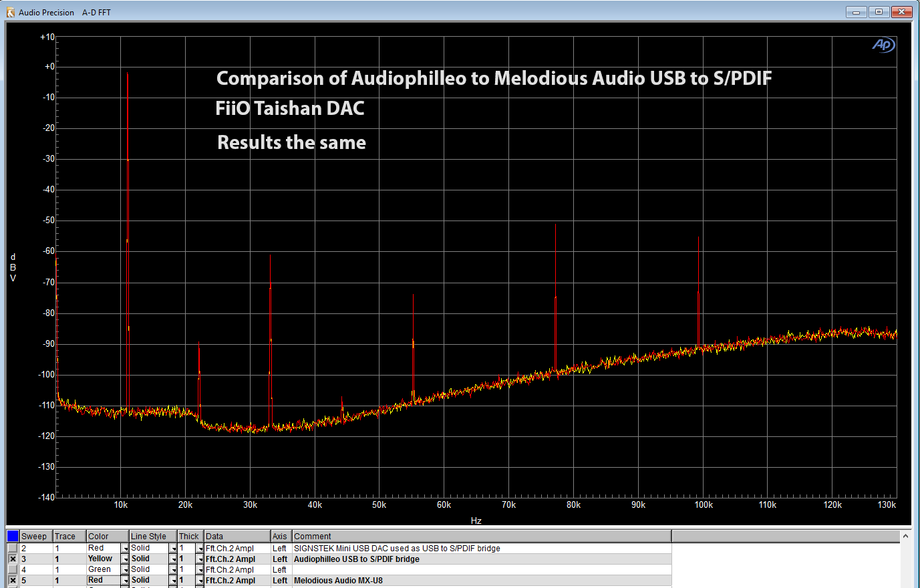Screen dimensions: 920x588
Task: Open Color dropdown for the Yellow sweep 3 row
Action: 125,559
